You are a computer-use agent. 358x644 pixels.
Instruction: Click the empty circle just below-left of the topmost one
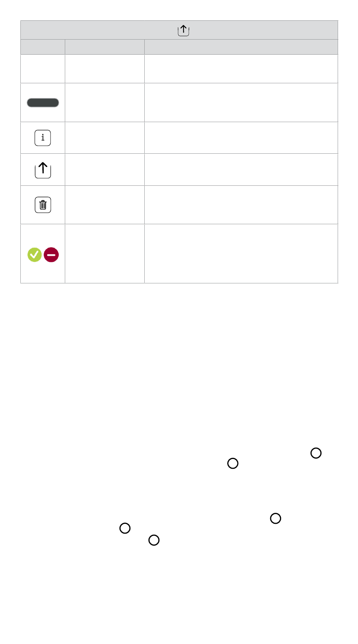pyautogui.click(x=233, y=463)
